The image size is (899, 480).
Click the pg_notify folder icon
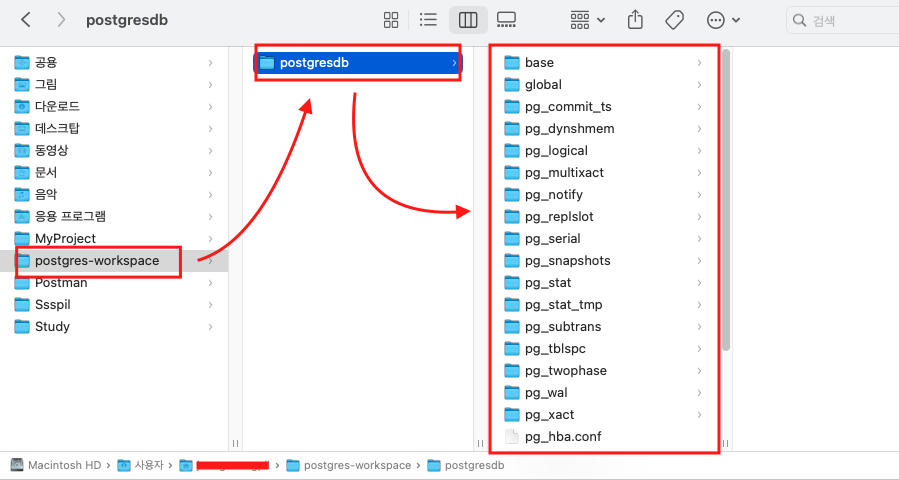(511, 194)
